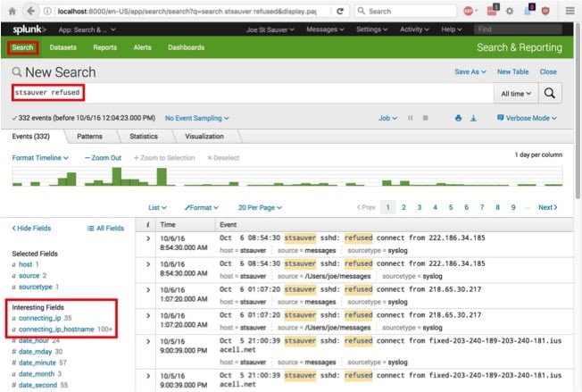This screenshot has height=392, width=582.
Task: Go to Datasets
Action: click(63, 47)
